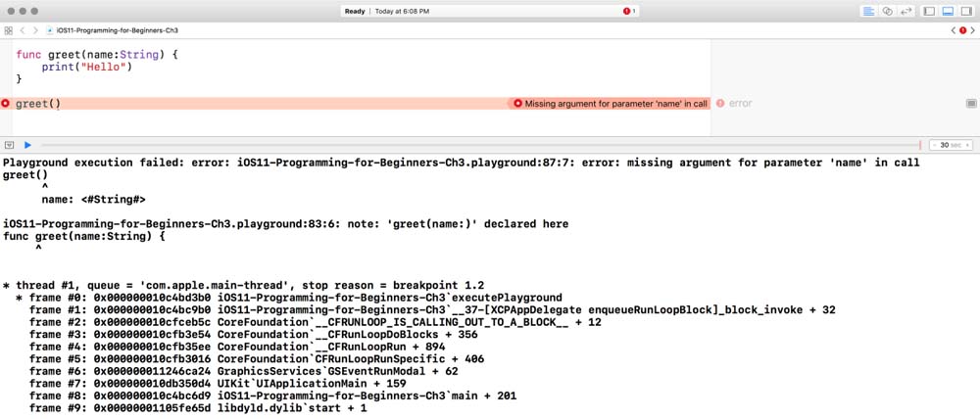
Task: Jump to previous issue arrow
Action: 954,30
